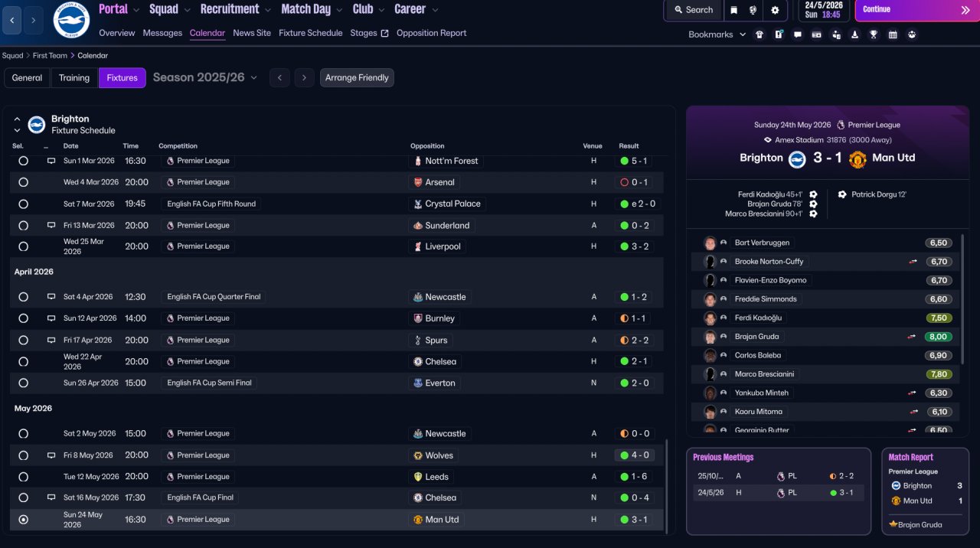Select the radio button for Crystal Palace fixture

click(x=23, y=204)
